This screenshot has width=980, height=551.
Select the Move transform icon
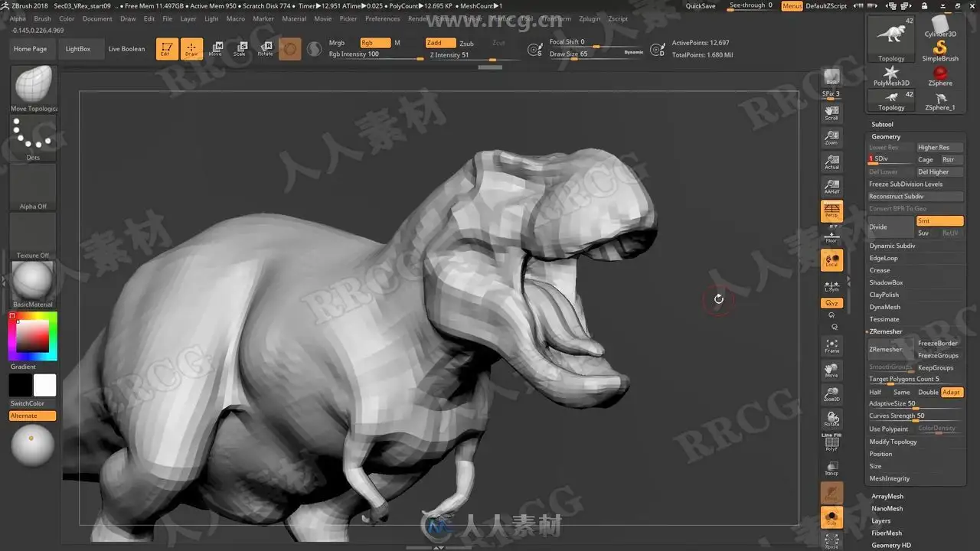point(216,49)
